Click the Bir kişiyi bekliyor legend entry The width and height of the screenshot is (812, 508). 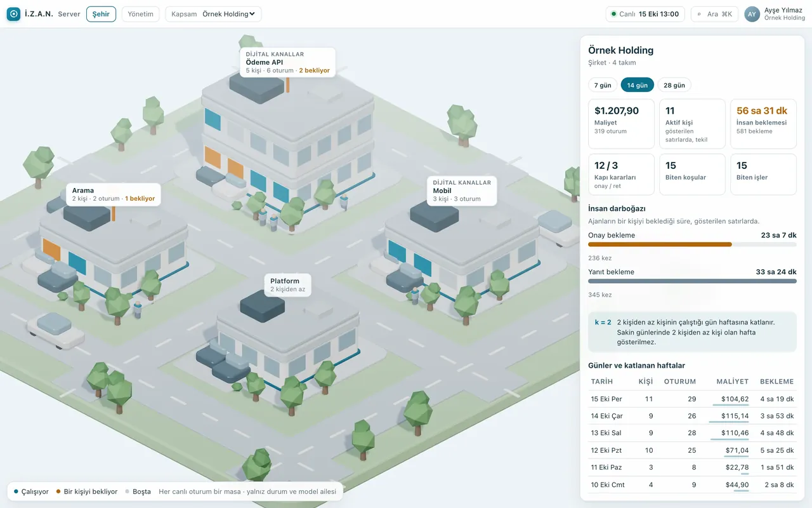click(x=87, y=491)
